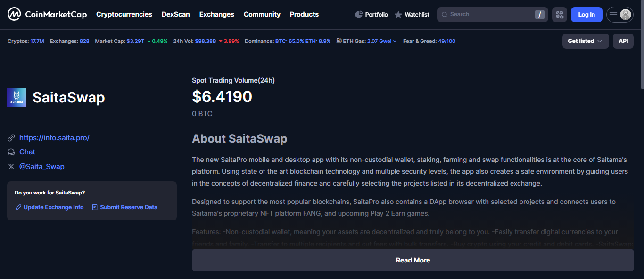Expand the Get listed dropdown
This screenshot has height=279, width=644.
(x=586, y=41)
